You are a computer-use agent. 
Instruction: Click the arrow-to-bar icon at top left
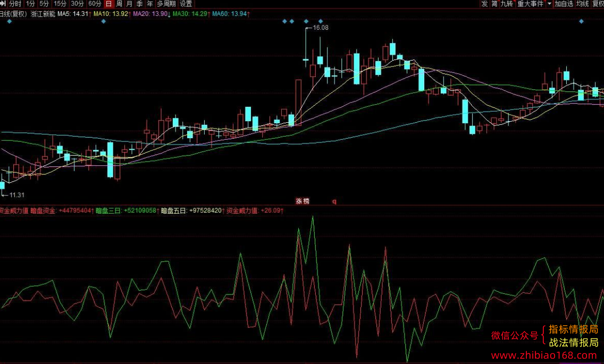coord(3,4)
